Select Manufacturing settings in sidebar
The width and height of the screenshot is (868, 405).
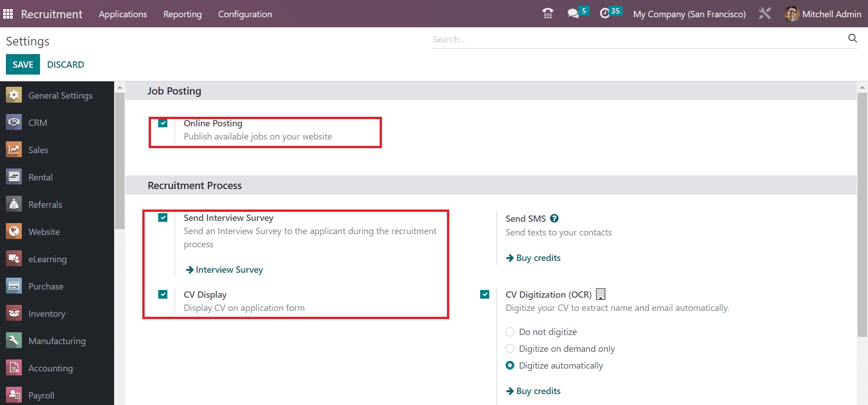[57, 341]
